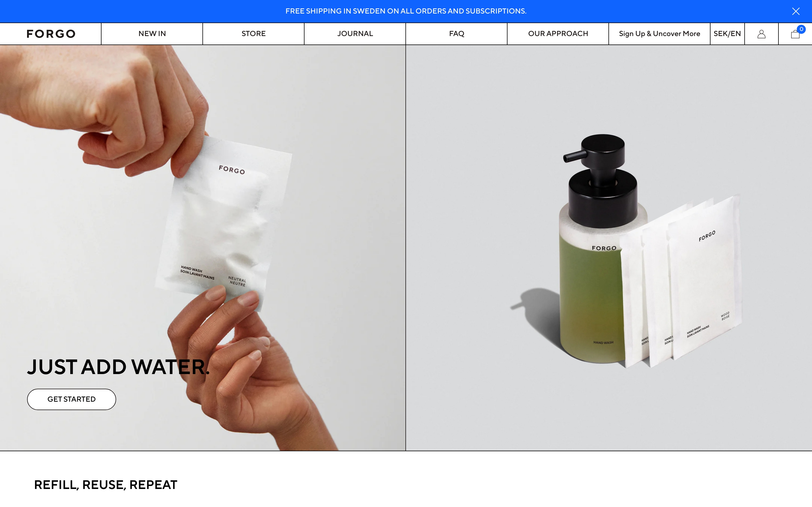The height and width of the screenshot is (507, 812).
Task: Open the FAQ navigation item
Action: [x=456, y=34]
